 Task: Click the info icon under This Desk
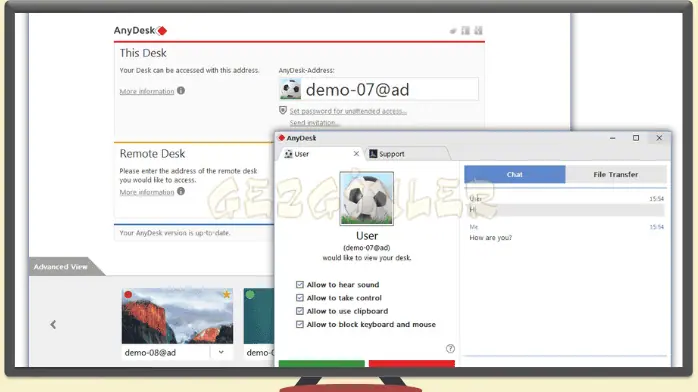point(181,90)
